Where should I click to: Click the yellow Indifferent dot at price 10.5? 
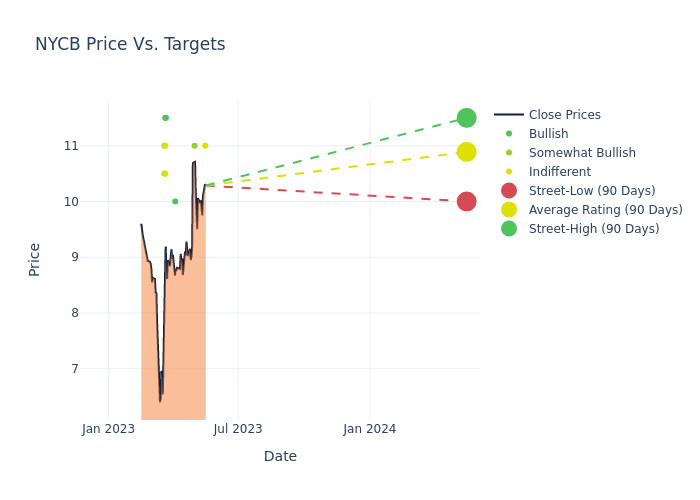pyautogui.click(x=165, y=174)
